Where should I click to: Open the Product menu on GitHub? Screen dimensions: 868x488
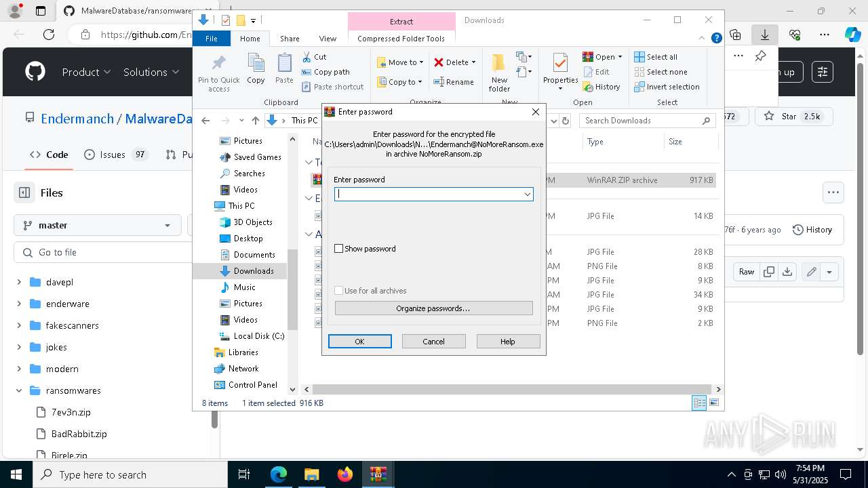pos(86,72)
